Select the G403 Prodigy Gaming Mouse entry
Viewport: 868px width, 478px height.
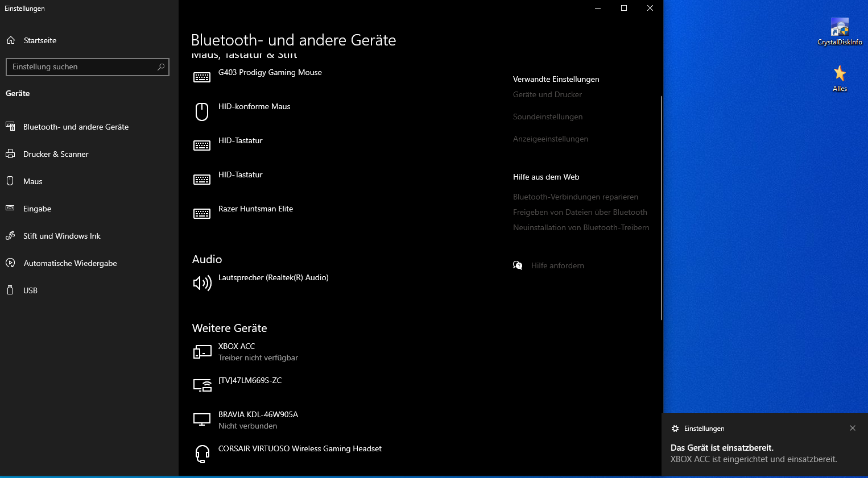pyautogui.click(x=270, y=72)
